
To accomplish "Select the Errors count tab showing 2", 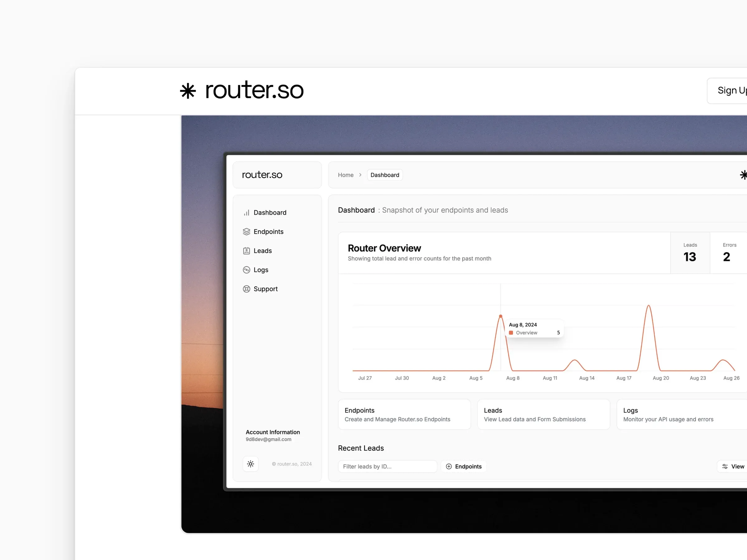I will coord(729,253).
